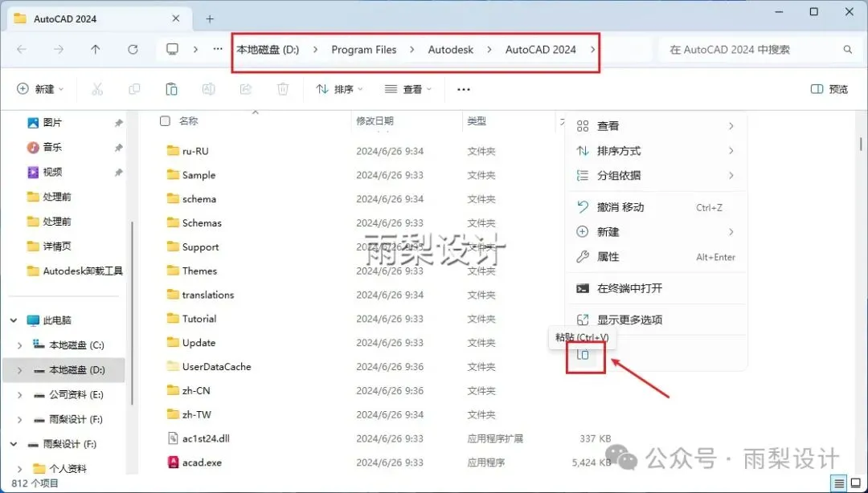Screen dimensions: 868x493
Task: Expand Local Disk (C:) in the tree
Action: pos(20,345)
